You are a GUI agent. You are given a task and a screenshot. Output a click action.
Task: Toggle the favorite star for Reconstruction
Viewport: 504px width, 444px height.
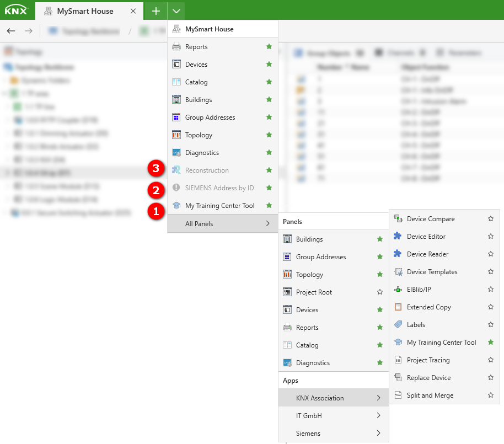click(x=269, y=170)
